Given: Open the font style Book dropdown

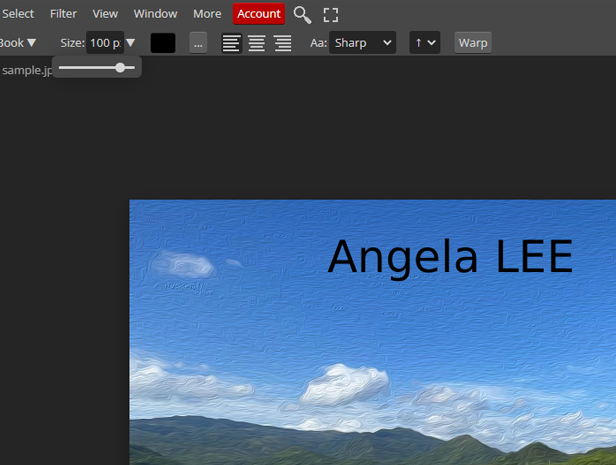Looking at the screenshot, I should (x=18, y=43).
